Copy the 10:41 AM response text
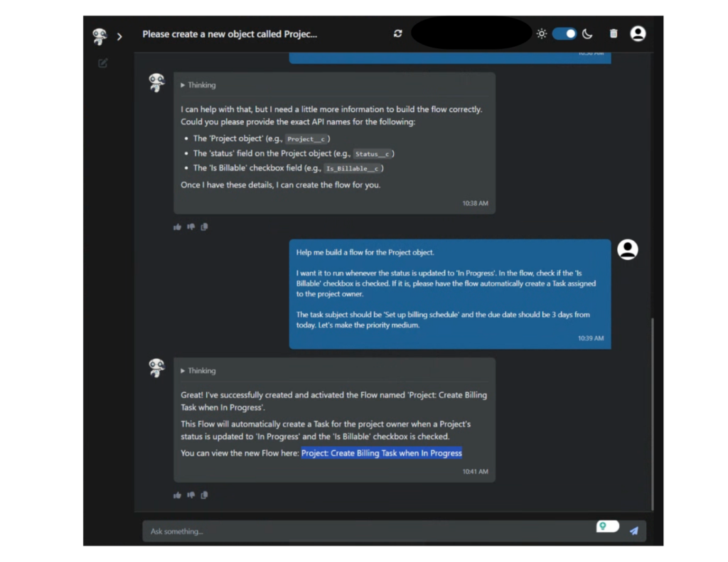 [204, 495]
